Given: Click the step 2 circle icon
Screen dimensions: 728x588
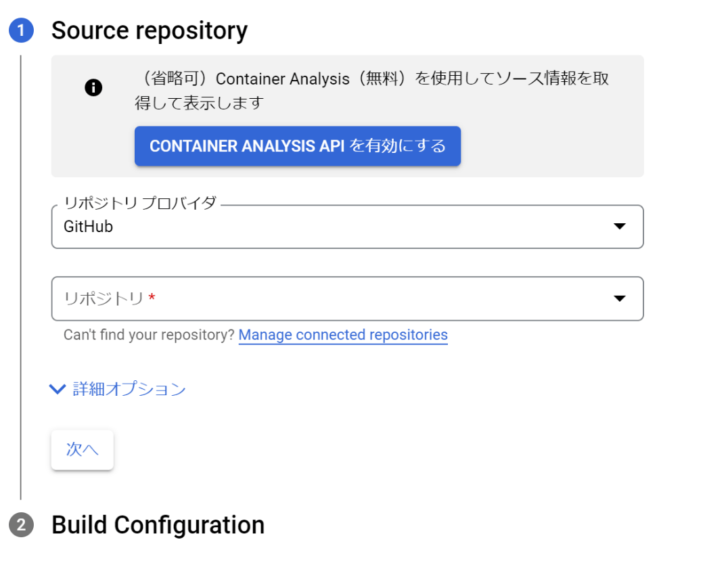Looking at the screenshot, I should (x=22, y=525).
